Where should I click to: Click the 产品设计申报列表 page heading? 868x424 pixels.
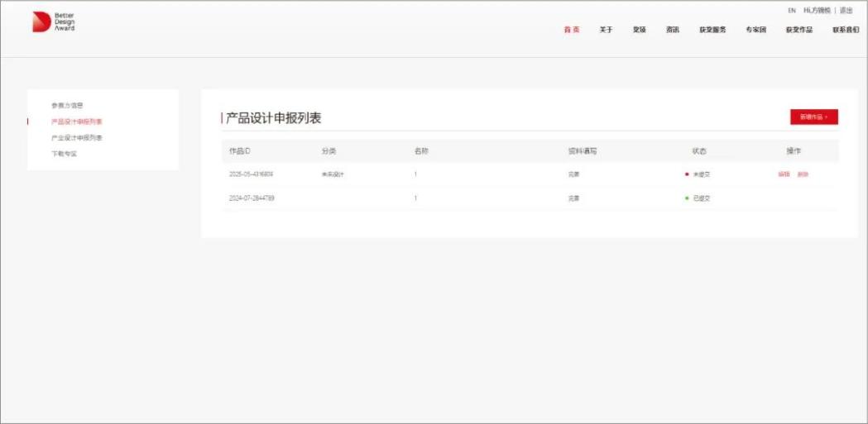273,117
